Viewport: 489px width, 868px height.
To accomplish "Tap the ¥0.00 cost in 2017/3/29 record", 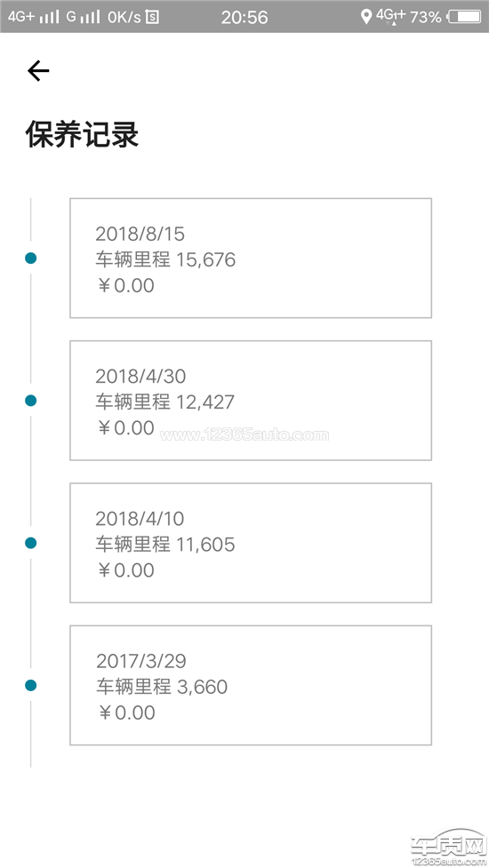I will click(x=127, y=713).
